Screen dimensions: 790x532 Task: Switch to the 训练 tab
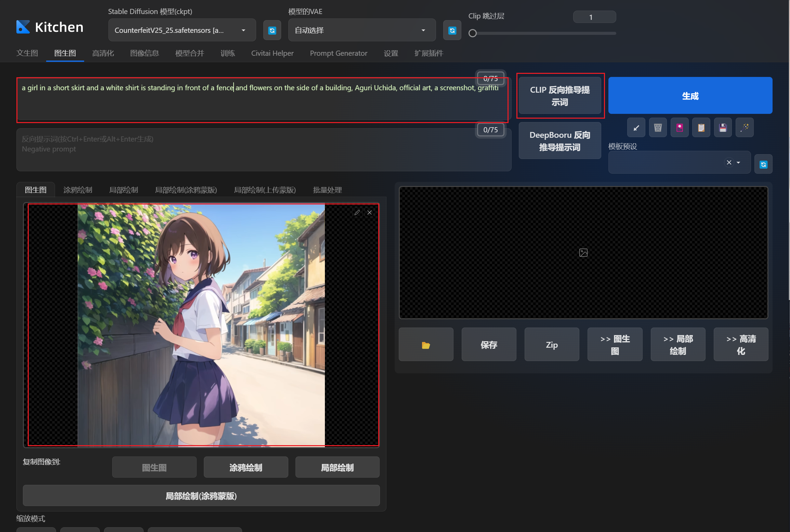pyautogui.click(x=228, y=53)
